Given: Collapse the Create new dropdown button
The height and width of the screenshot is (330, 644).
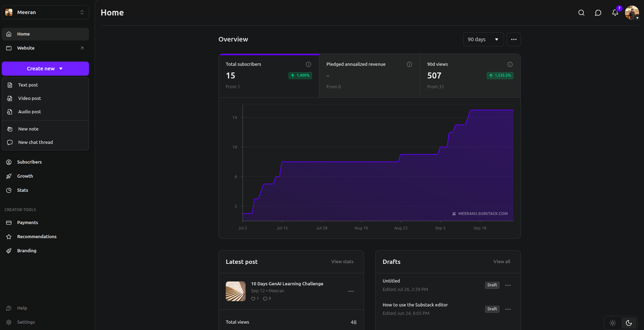Looking at the screenshot, I should [45, 69].
